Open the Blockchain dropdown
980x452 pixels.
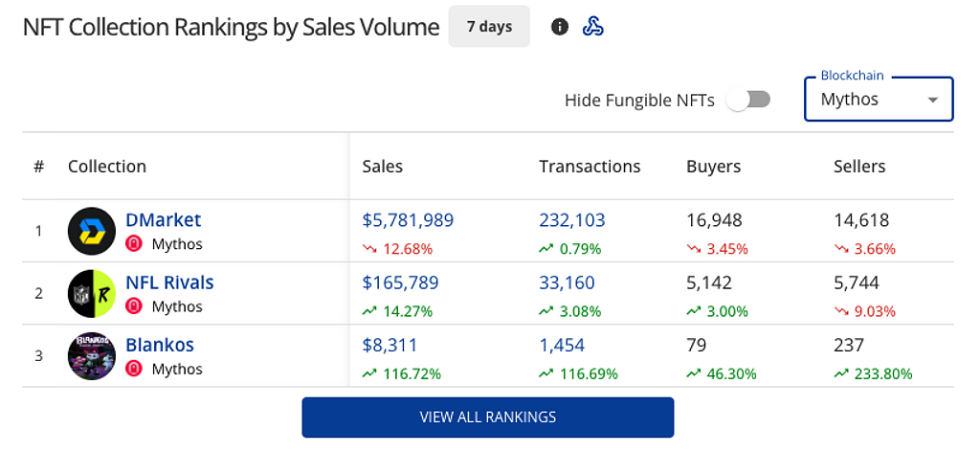click(878, 100)
